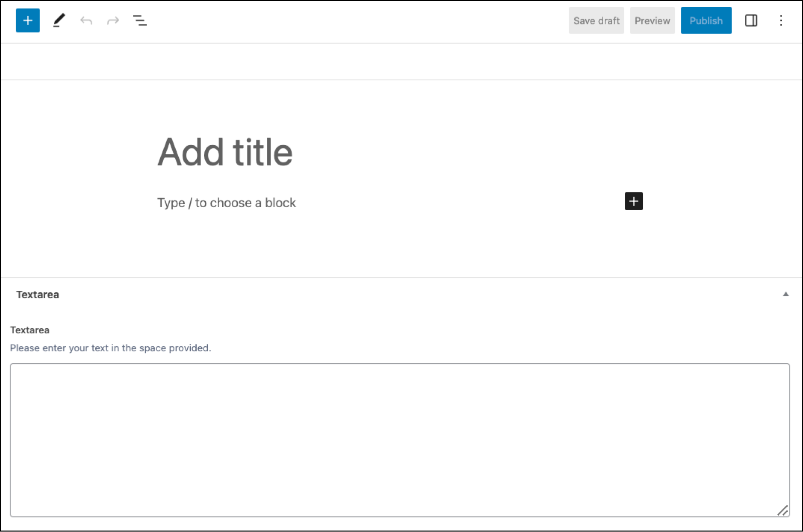Viewport: 803px width, 532px height.
Task: Click the Save draft button
Action: pos(596,21)
